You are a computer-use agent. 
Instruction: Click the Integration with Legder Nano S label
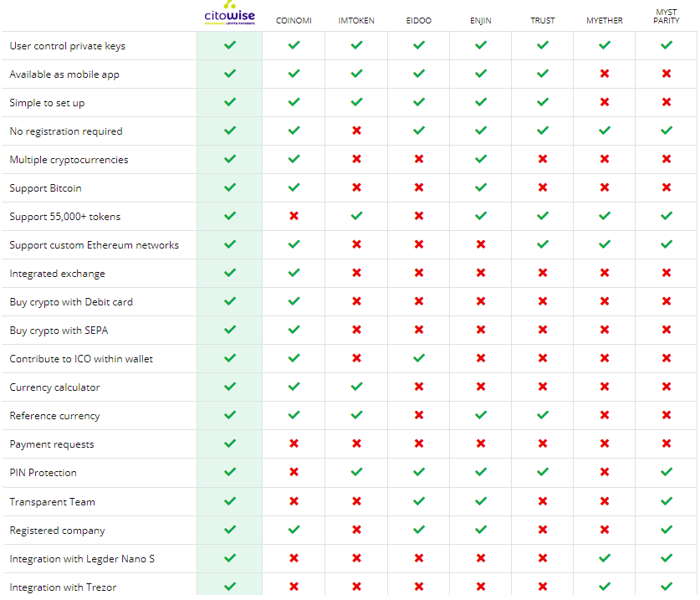pos(82,559)
